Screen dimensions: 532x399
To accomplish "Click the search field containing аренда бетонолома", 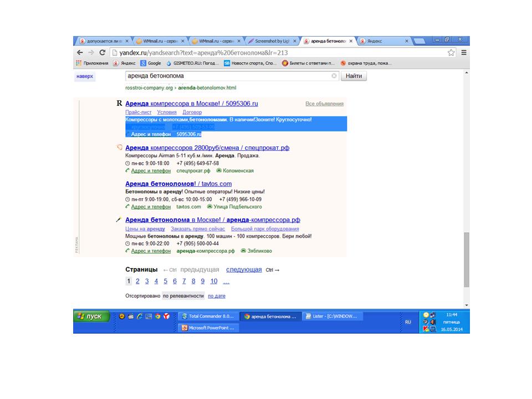I will click(232, 76).
